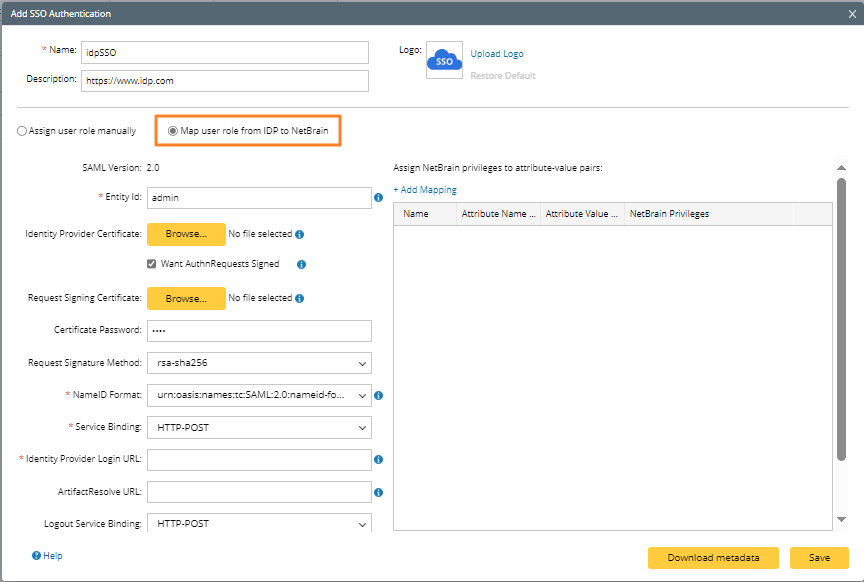Expand the NameID Format dropdown
Image resolution: width=864 pixels, height=582 pixels.
[259, 395]
